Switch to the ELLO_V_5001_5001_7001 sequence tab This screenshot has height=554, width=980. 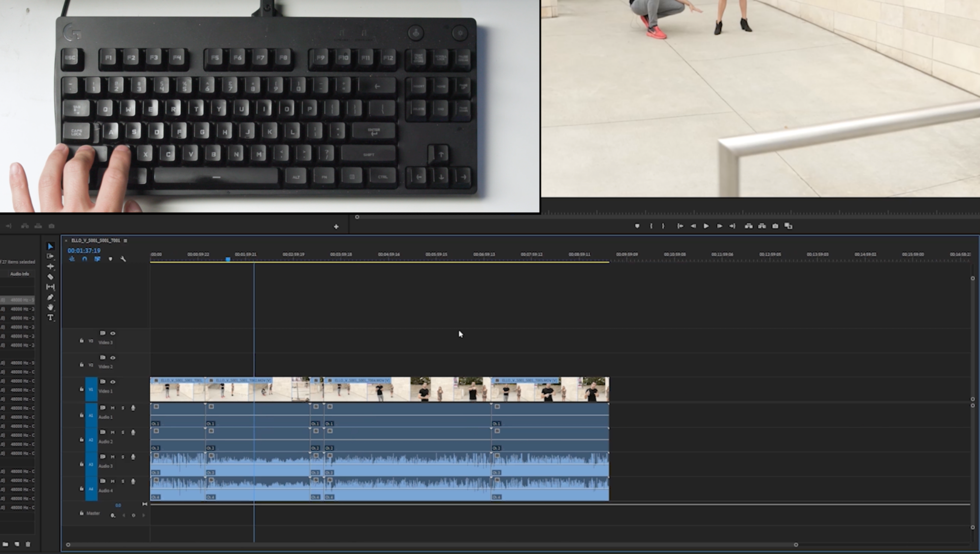point(96,241)
